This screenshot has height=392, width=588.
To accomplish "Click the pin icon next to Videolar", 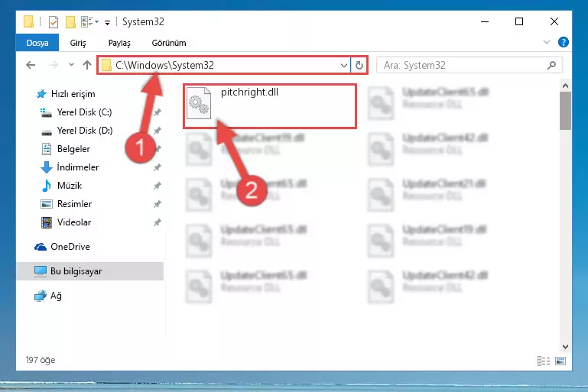I will click(157, 222).
